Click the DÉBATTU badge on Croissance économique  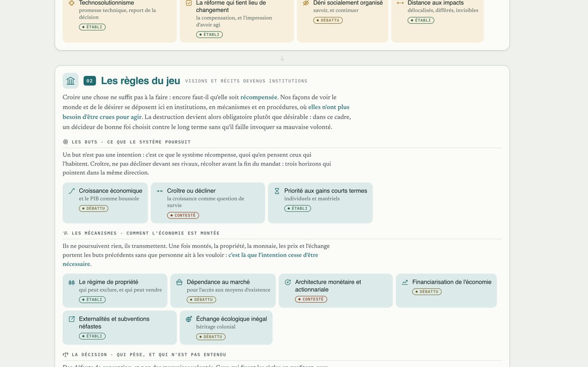[x=94, y=208]
